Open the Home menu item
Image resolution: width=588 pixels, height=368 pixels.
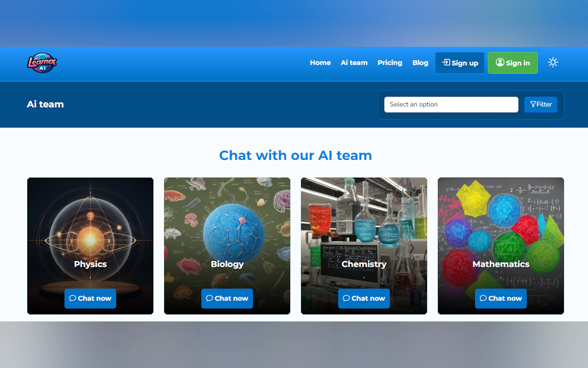(320, 63)
